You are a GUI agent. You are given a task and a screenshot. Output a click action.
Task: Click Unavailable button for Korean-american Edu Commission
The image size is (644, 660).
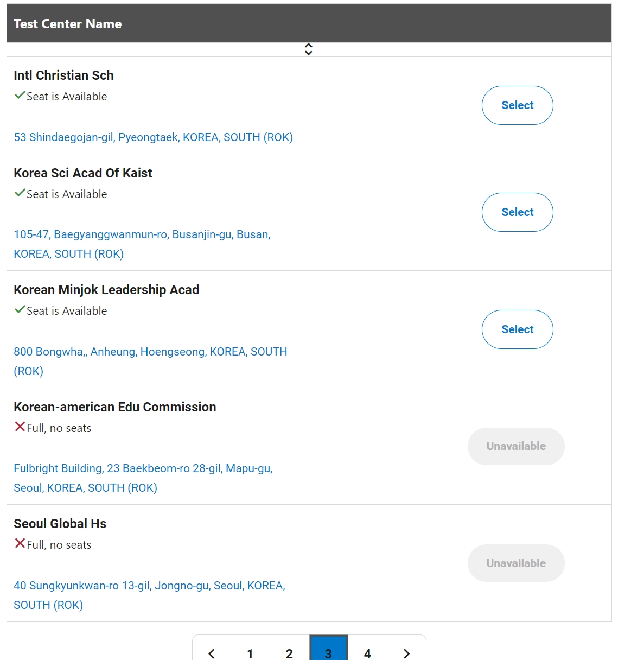pos(516,446)
